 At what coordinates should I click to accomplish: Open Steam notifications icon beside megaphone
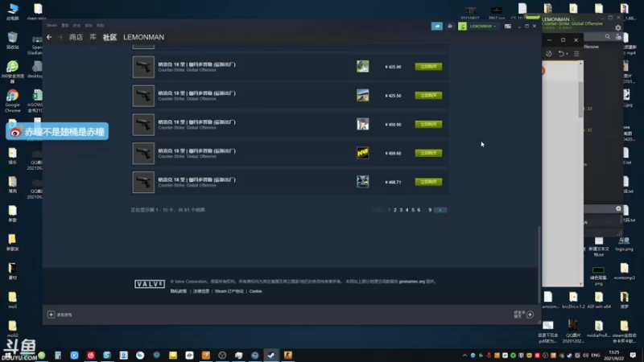point(450,27)
